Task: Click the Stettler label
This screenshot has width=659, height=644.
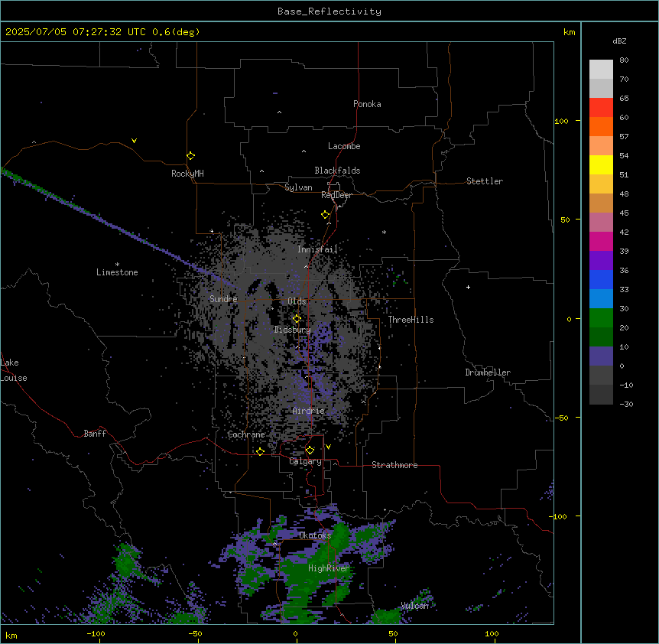Action: point(485,181)
